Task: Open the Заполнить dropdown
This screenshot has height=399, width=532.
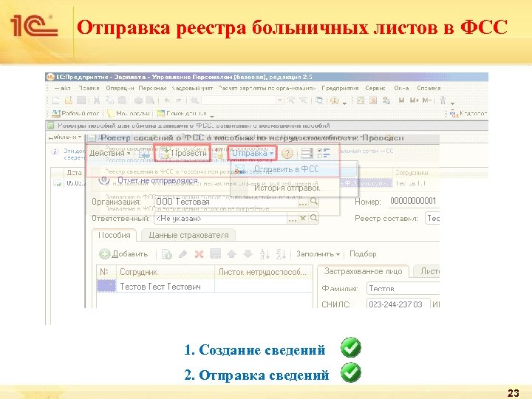Action: [318, 253]
